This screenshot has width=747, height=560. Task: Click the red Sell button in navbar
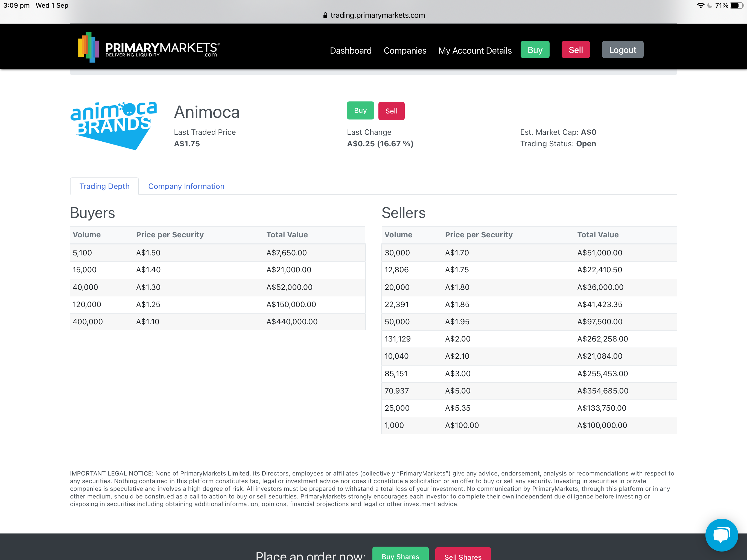click(576, 50)
